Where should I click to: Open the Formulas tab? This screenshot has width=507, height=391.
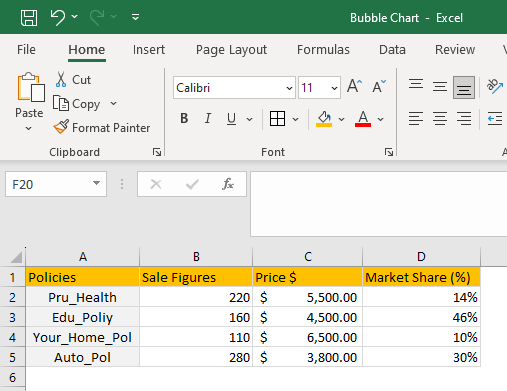click(x=323, y=50)
